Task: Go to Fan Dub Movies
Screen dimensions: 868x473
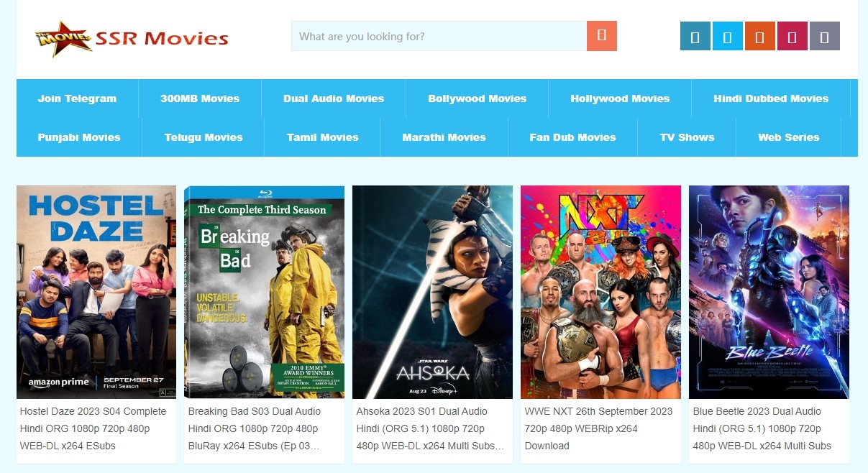Action: pyautogui.click(x=572, y=137)
